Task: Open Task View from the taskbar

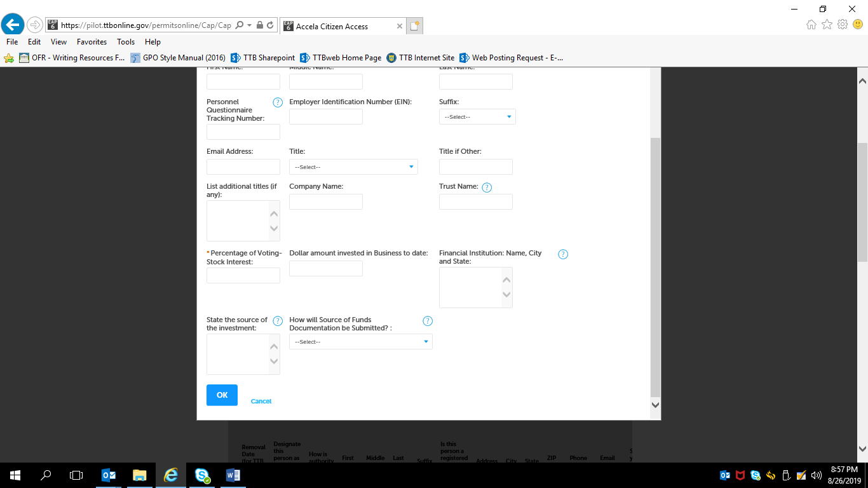Action: click(x=76, y=475)
